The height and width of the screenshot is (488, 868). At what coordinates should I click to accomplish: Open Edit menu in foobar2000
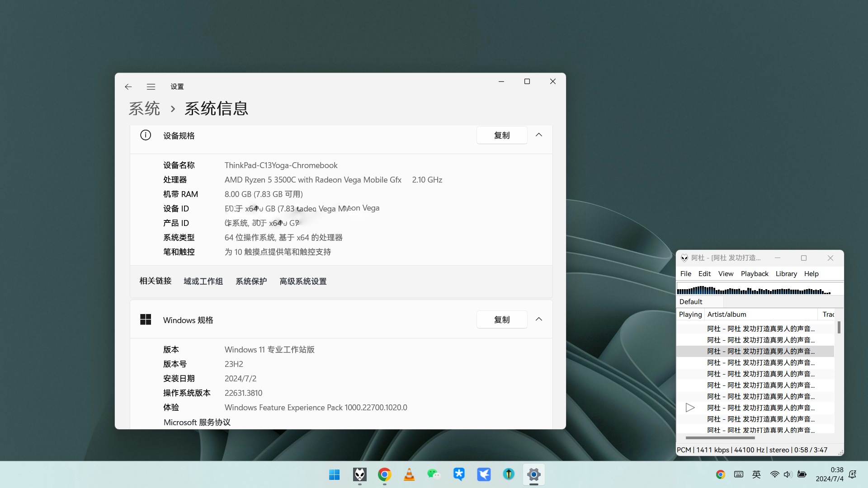click(704, 274)
